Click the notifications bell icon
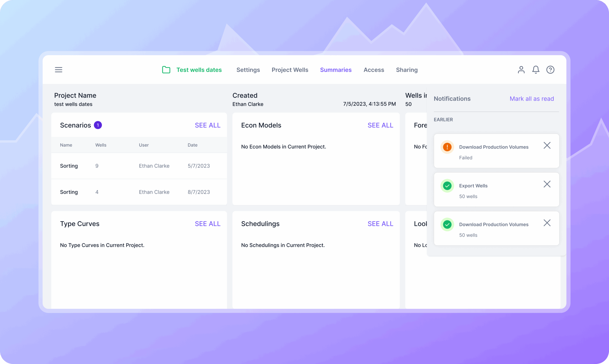This screenshot has height=364, width=609. [536, 70]
